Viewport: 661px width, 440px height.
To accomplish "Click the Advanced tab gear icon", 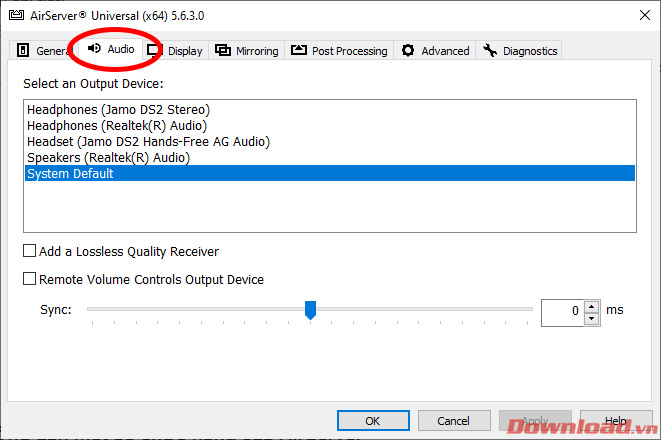I will point(408,51).
